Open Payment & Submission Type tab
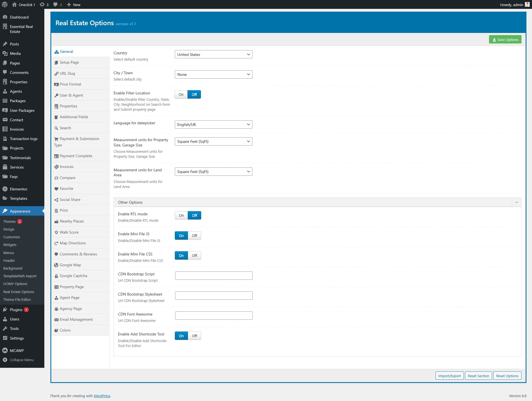The height and width of the screenshot is (401, 532). 80,142
